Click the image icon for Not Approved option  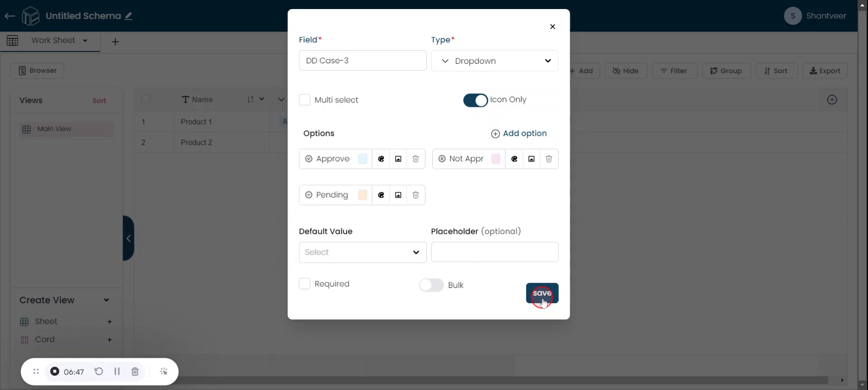[531, 159]
